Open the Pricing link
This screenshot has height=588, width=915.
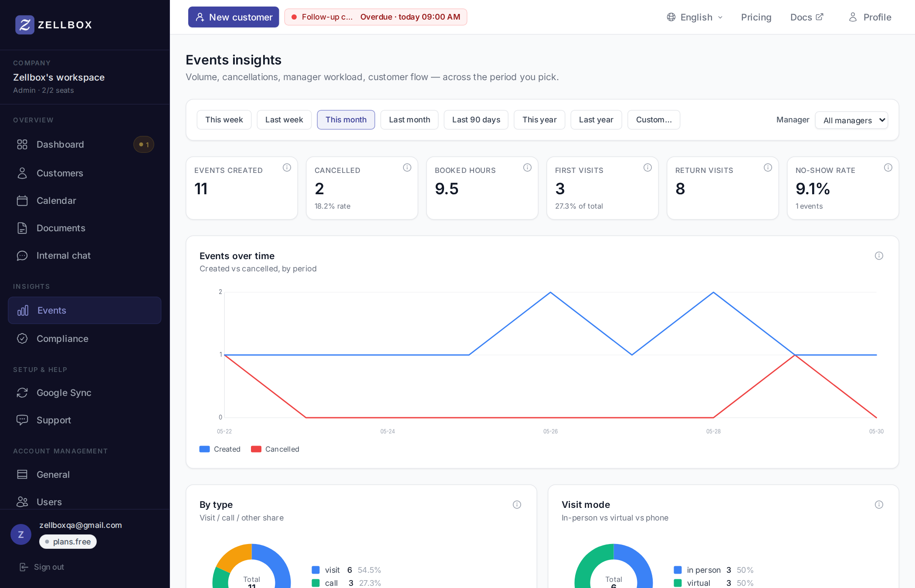click(756, 17)
